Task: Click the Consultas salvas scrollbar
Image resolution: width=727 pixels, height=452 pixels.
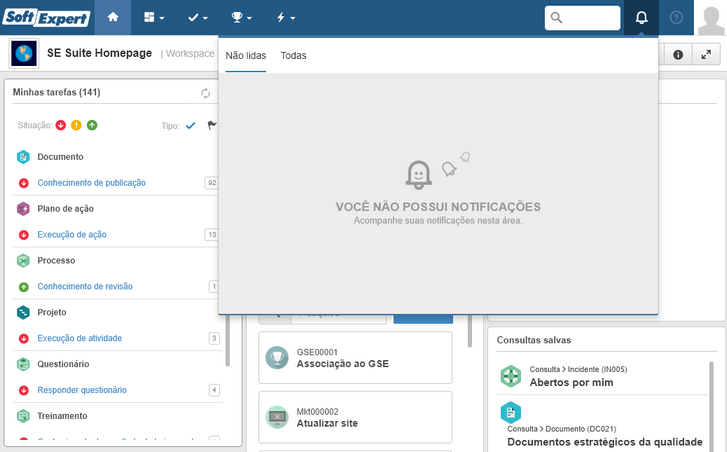Action: coord(711,406)
